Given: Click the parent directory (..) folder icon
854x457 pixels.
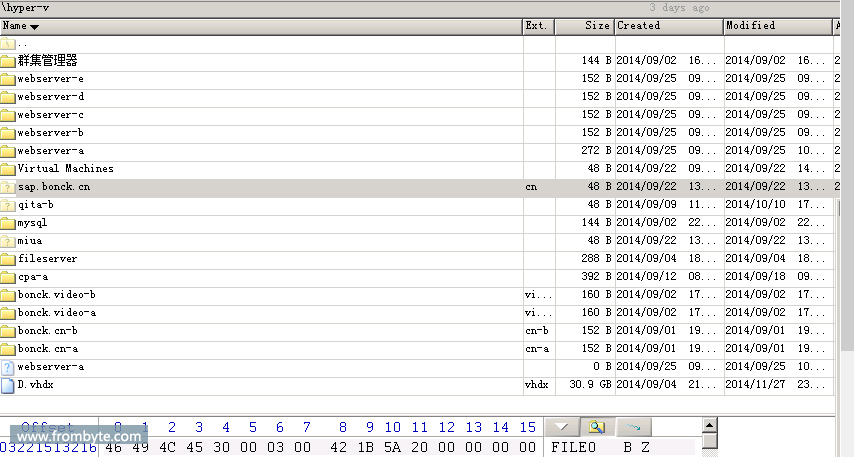Looking at the screenshot, I should point(8,43).
